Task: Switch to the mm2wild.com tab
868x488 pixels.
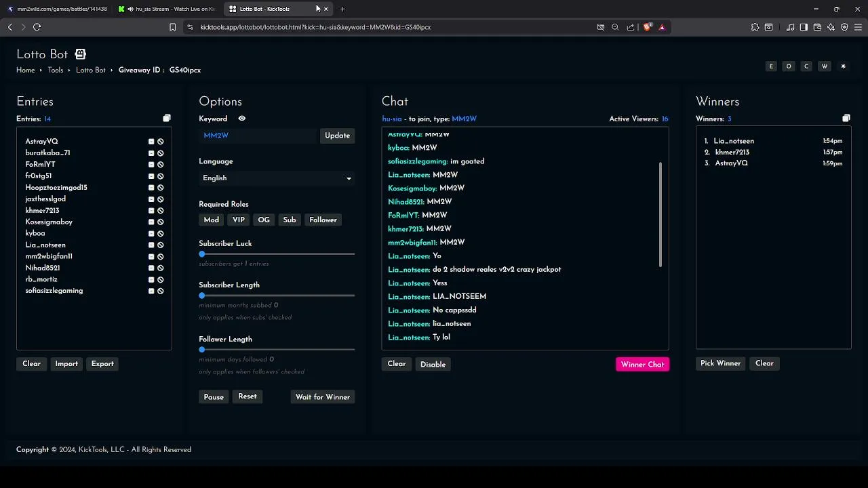Action: coord(57,9)
